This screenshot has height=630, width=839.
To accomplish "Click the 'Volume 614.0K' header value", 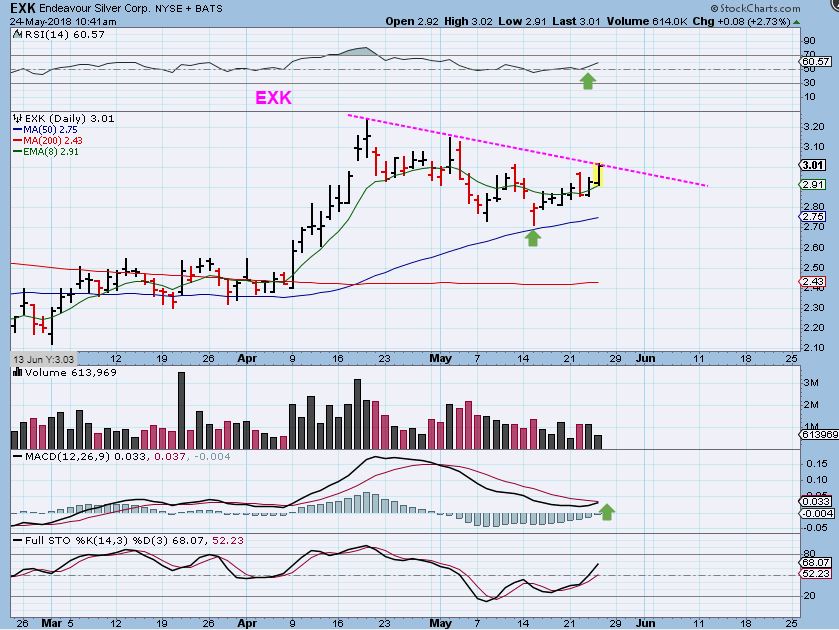I will click(646, 21).
